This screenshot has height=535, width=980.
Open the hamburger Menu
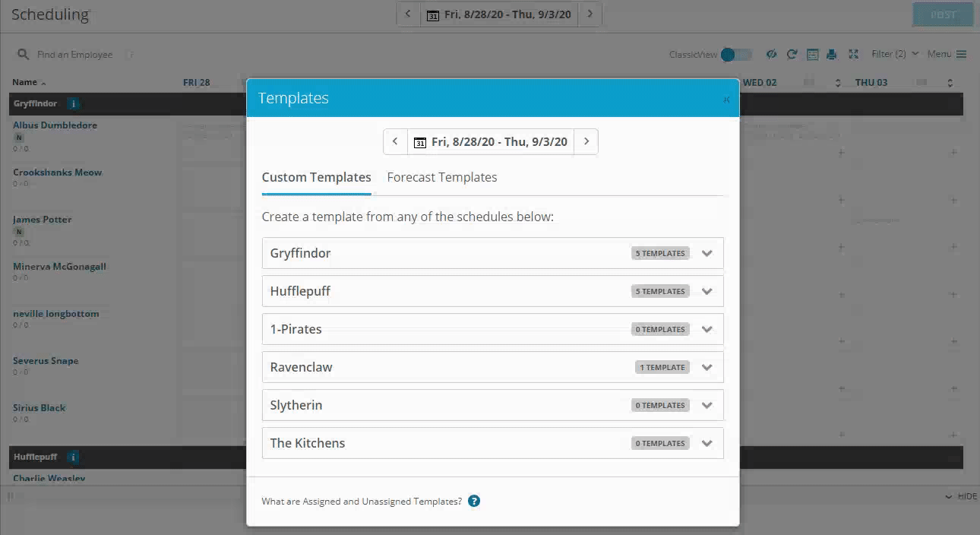[x=947, y=54]
